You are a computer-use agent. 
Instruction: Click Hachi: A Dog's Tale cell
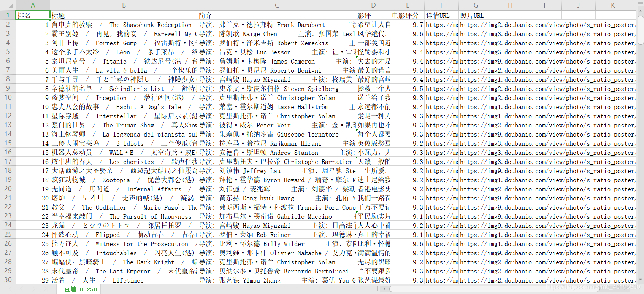point(124,107)
